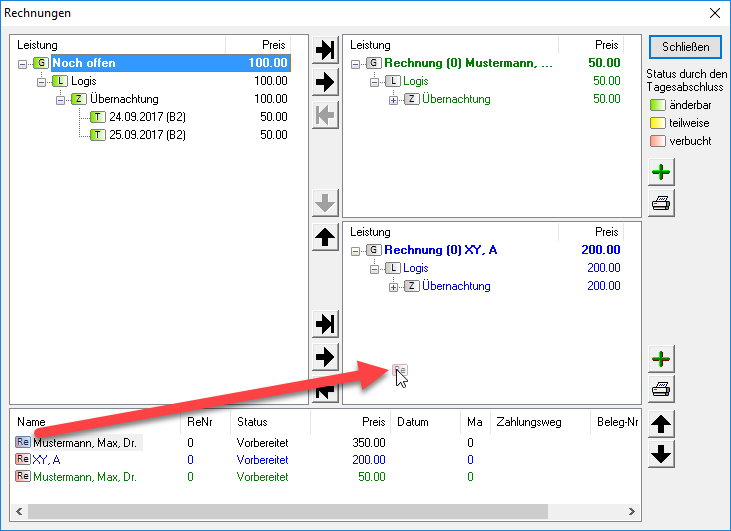Screen dimensions: 731x531
Task: Collapse Logis node in left panel
Action: point(41,82)
